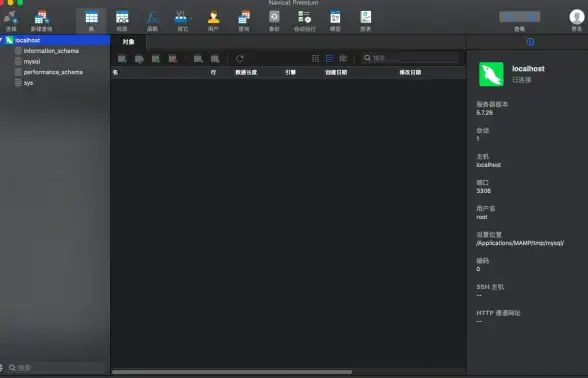Open the Model (模型) icon
Image resolution: width=588 pixels, height=378 pixels.
pos(335,21)
